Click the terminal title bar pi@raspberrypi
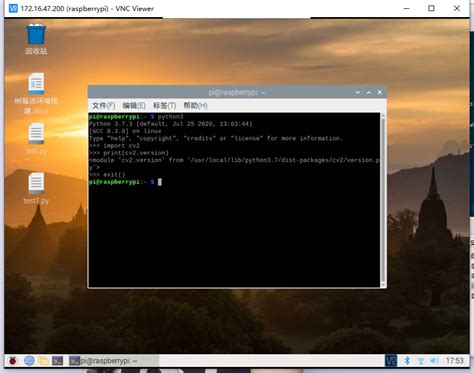 coord(237,92)
